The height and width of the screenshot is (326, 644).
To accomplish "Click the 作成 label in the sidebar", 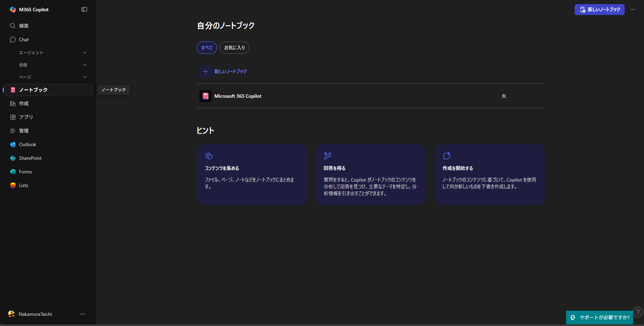I will pyautogui.click(x=24, y=104).
